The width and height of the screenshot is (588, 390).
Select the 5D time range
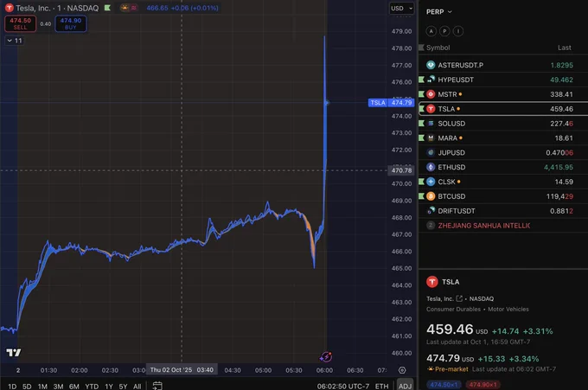(x=27, y=386)
